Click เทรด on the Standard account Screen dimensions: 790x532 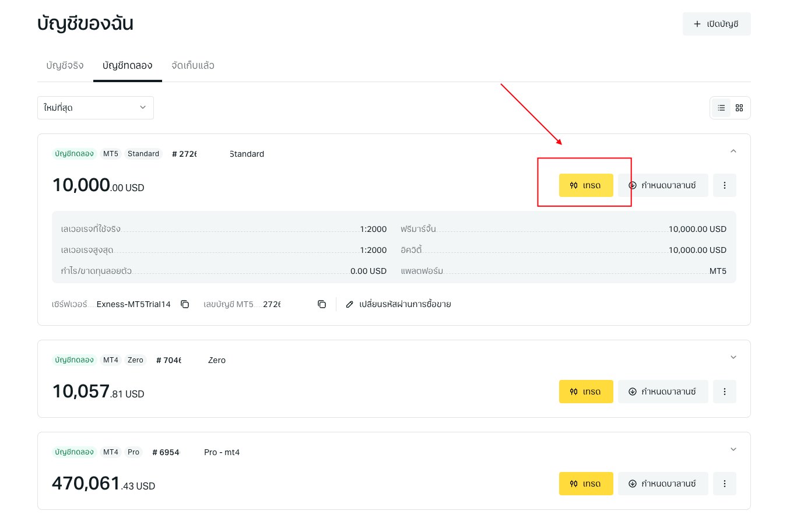tap(586, 185)
